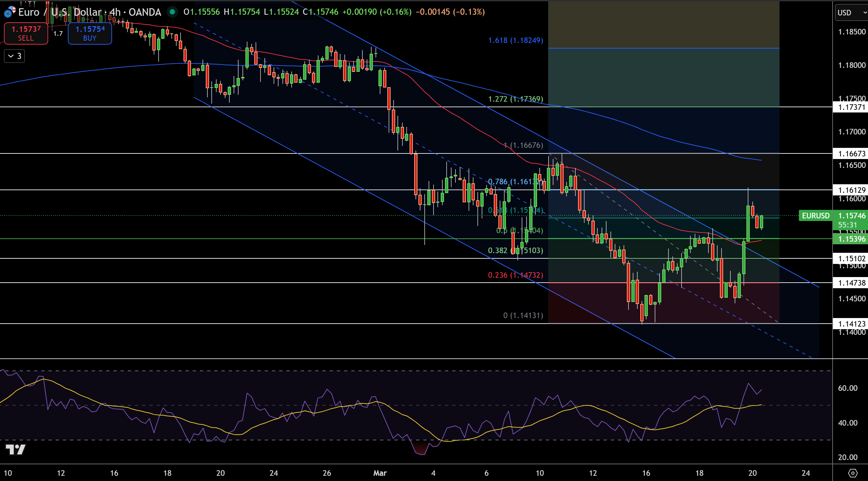Image resolution: width=868 pixels, height=481 pixels.
Task: Click the green market status dot
Action: tap(173, 12)
